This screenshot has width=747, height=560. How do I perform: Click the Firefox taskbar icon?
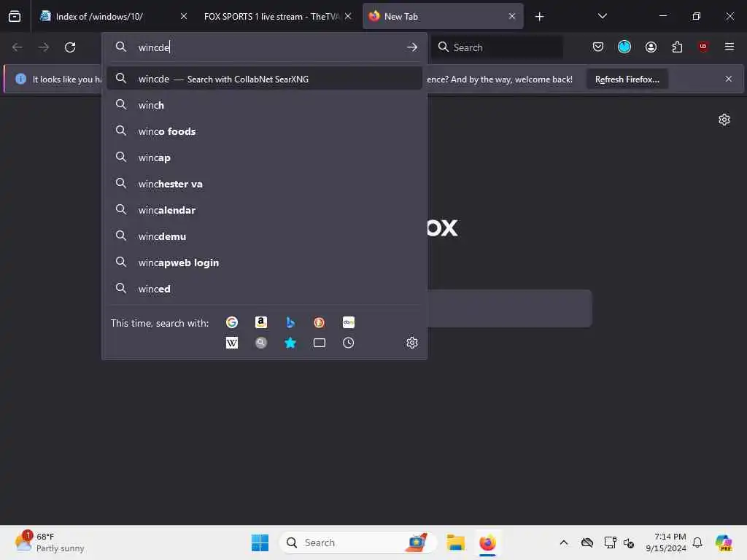pos(487,542)
